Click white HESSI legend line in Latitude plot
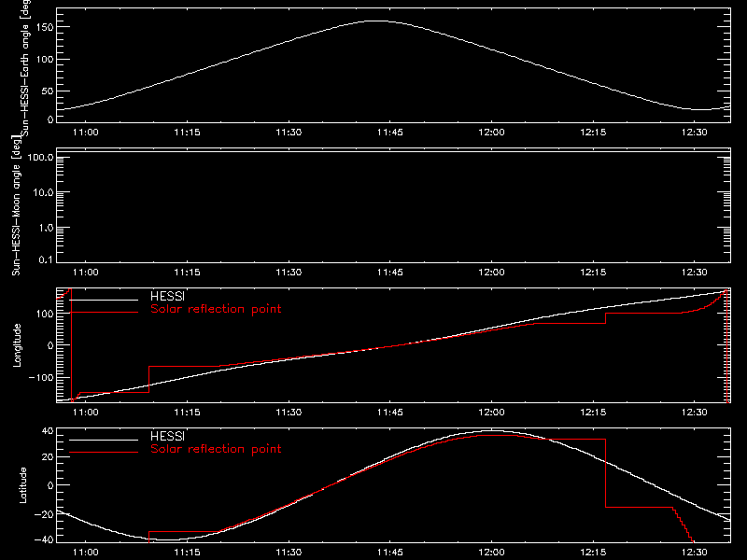This screenshot has width=747, height=560. coord(104,440)
